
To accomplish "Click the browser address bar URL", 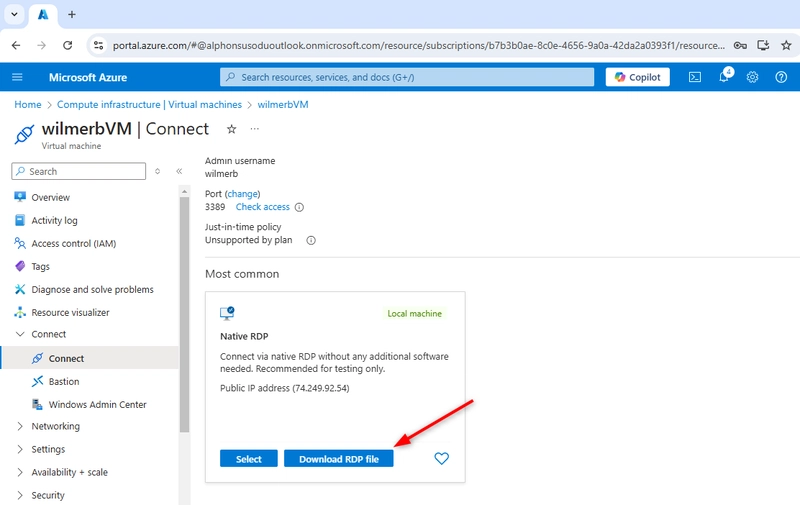I will 418,45.
